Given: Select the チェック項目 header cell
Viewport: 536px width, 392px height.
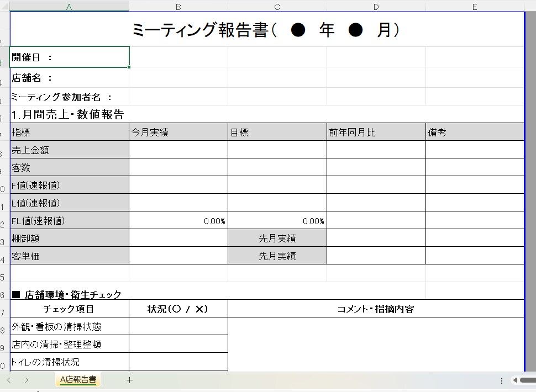Looking at the screenshot, I should (70, 309).
